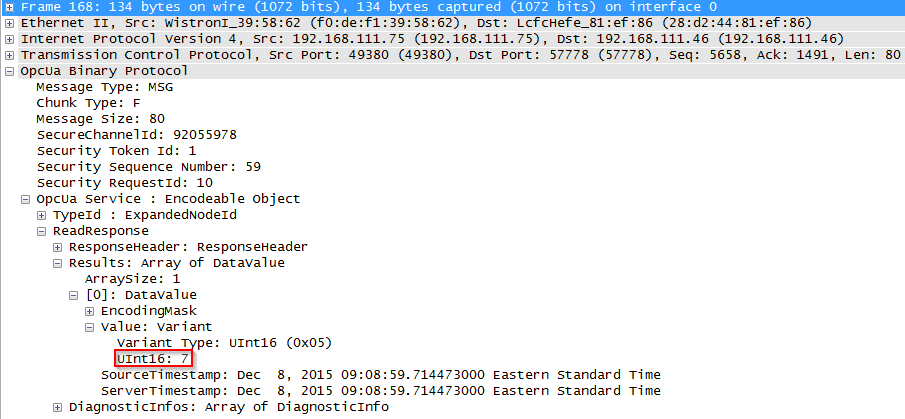This screenshot has width=905, height=419.
Task: Select the UInt16: 7 value field
Action: (x=153, y=359)
